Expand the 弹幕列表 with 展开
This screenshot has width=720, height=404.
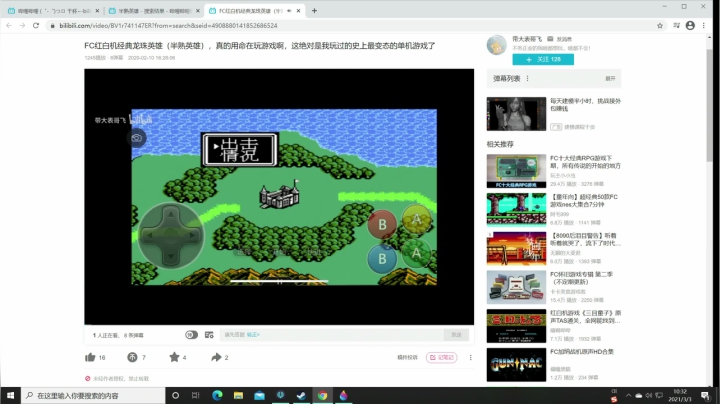tap(610, 79)
